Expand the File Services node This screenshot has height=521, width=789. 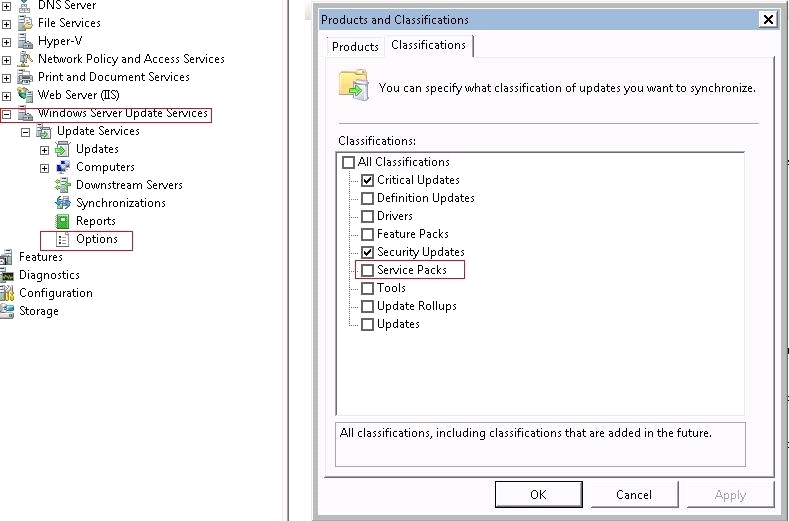coord(6,24)
